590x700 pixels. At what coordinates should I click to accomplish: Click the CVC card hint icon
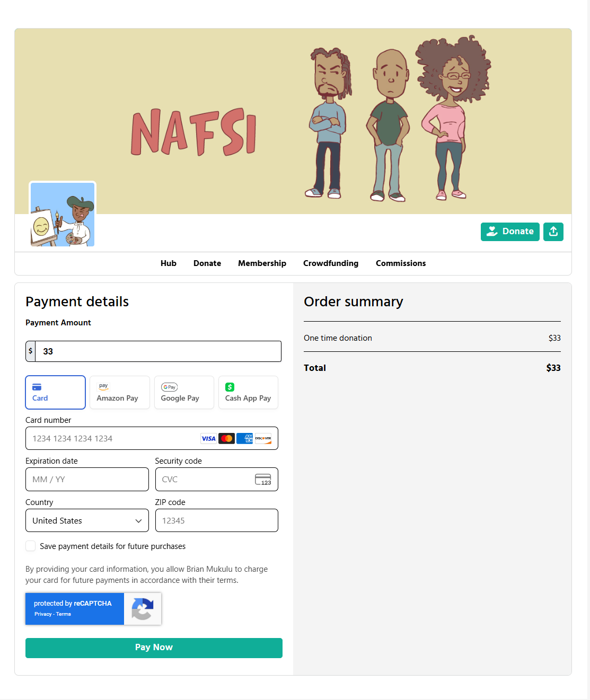(263, 480)
